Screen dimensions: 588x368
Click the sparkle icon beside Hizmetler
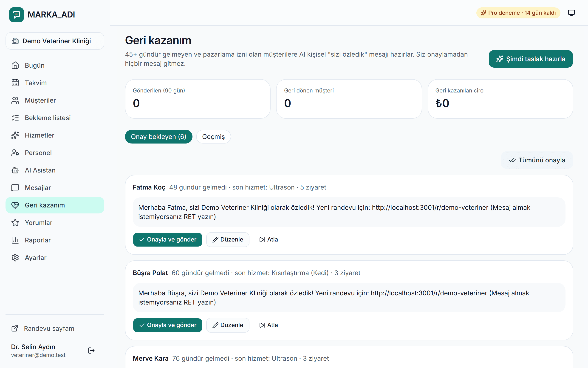click(15, 135)
